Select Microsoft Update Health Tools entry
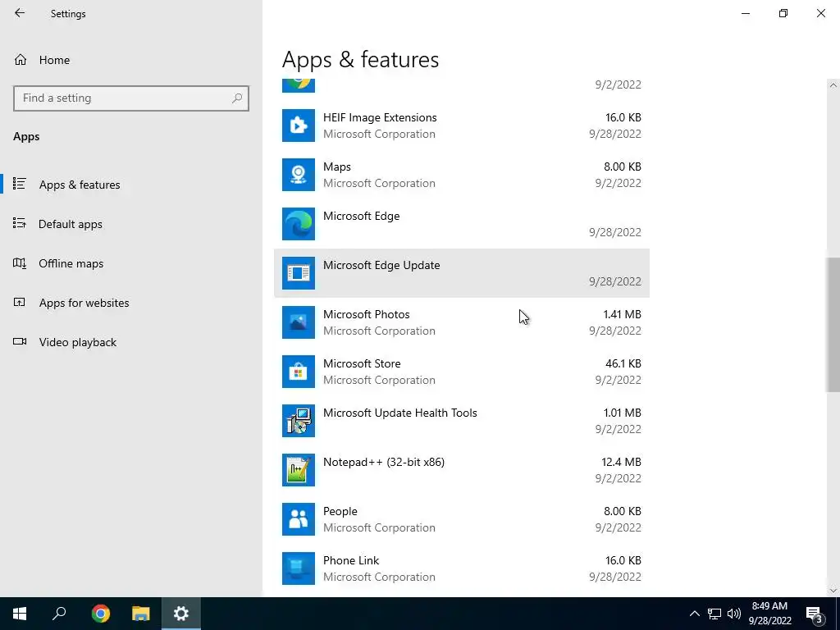 pyautogui.click(x=462, y=421)
